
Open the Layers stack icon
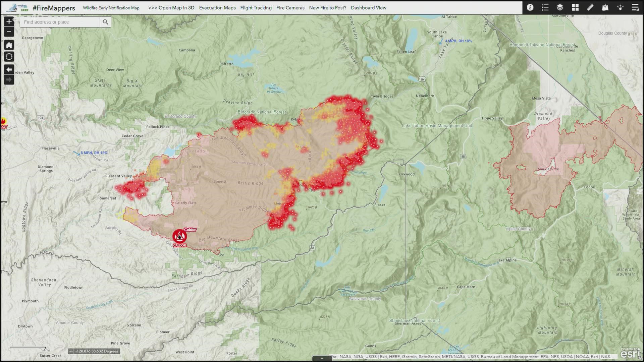coord(560,7)
